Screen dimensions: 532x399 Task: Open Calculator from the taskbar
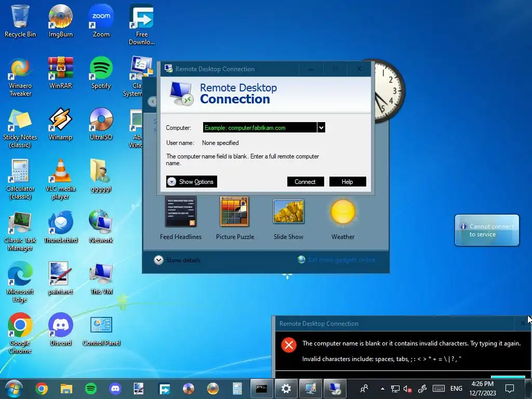237,389
